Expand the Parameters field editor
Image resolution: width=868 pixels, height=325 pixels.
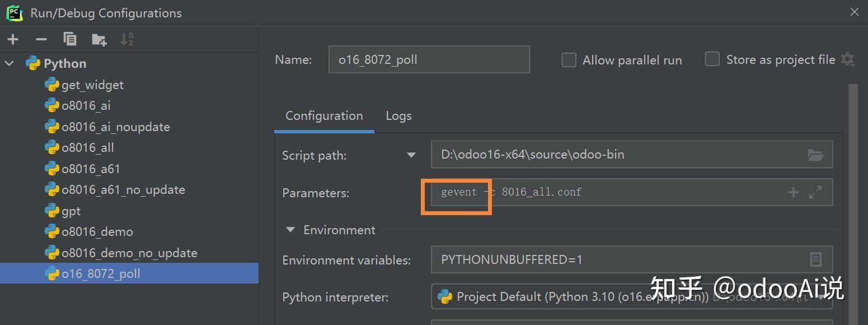coord(815,193)
